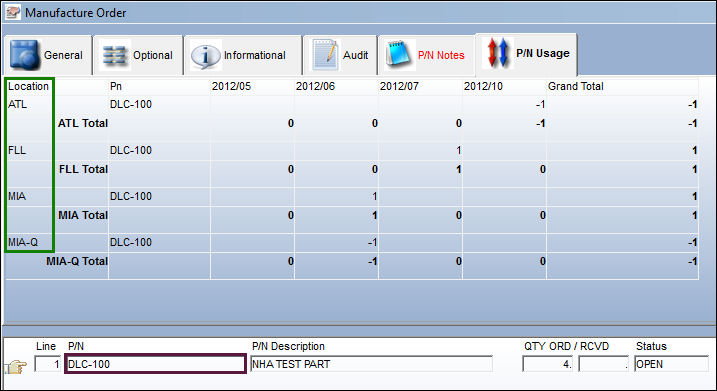Click DLC-100 in the ATL row

(131, 104)
